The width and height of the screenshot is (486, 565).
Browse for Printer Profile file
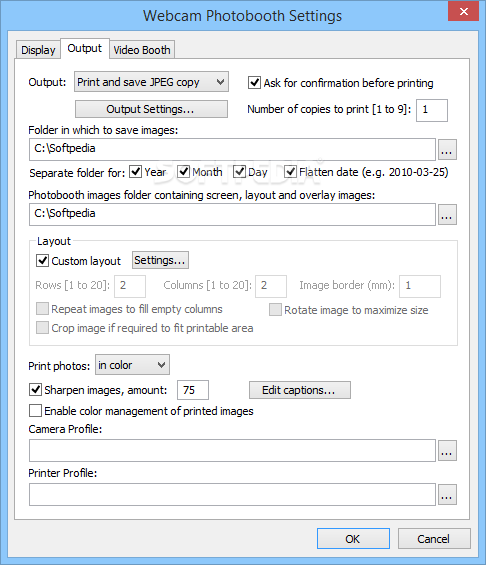(x=447, y=494)
